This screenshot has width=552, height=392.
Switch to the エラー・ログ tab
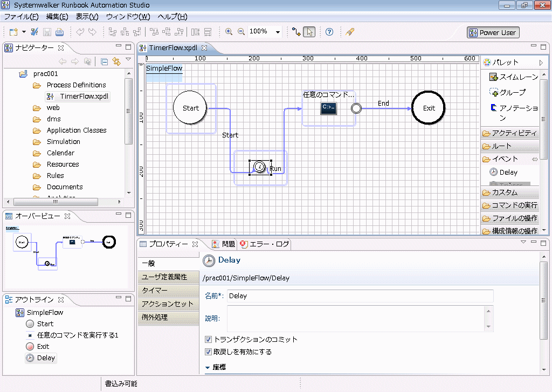tap(264, 244)
